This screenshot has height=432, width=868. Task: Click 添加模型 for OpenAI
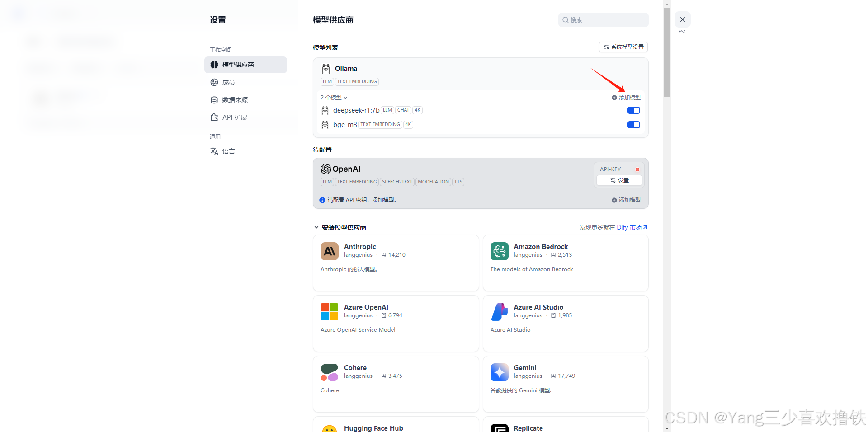pyautogui.click(x=626, y=200)
